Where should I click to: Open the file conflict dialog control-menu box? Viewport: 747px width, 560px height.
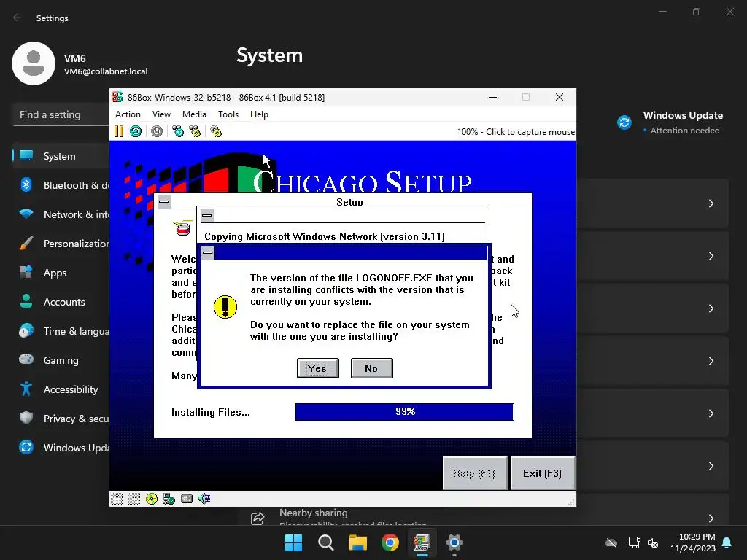tap(208, 253)
